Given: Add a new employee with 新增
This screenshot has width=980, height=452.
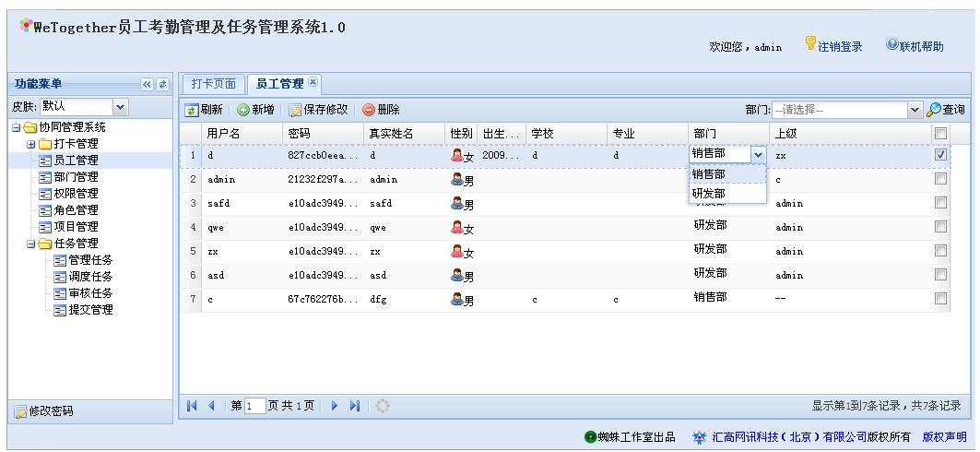Looking at the screenshot, I should click(243, 110).
